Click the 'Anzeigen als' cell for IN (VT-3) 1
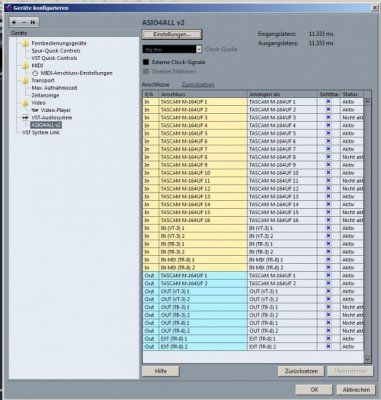The height and width of the screenshot is (400, 381). coord(282,228)
